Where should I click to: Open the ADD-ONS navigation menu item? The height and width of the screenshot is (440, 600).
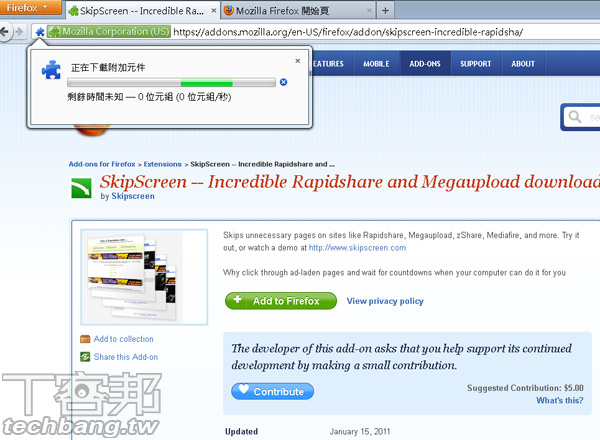pyautogui.click(x=426, y=64)
